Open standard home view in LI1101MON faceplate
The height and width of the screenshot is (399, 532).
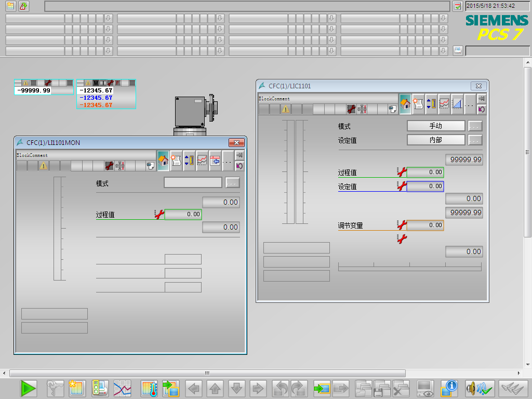[x=163, y=161]
